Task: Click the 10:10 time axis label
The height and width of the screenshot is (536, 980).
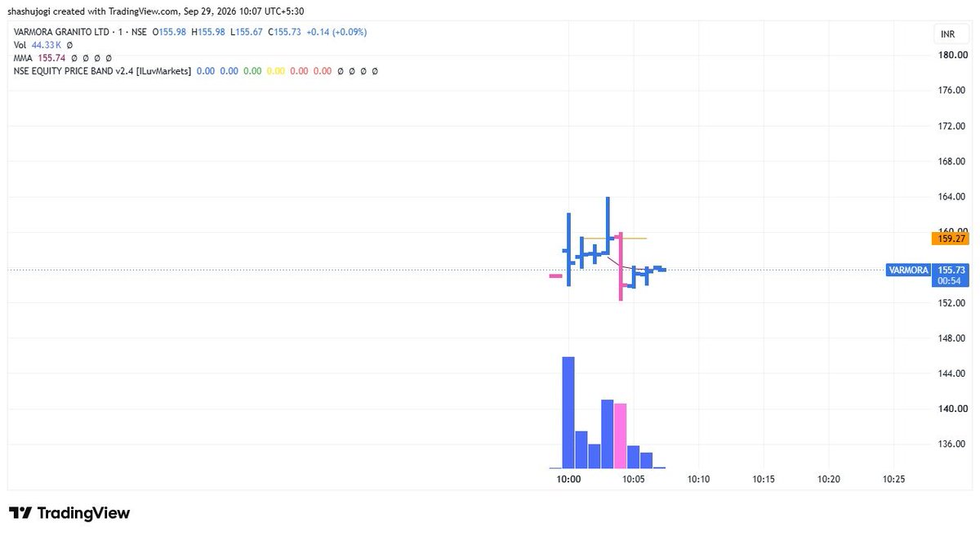Action: 699,480
